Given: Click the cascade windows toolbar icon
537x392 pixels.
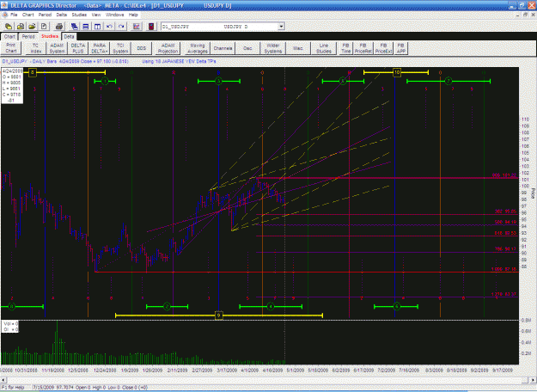Looking at the screenshot, I should click(x=74, y=27).
